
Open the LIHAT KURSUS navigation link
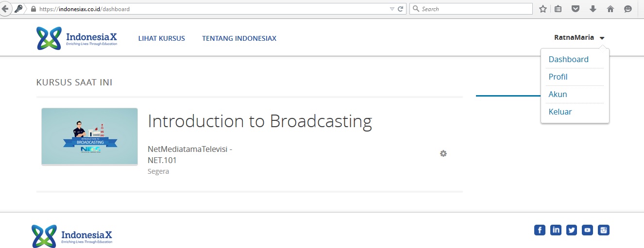[162, 38]
